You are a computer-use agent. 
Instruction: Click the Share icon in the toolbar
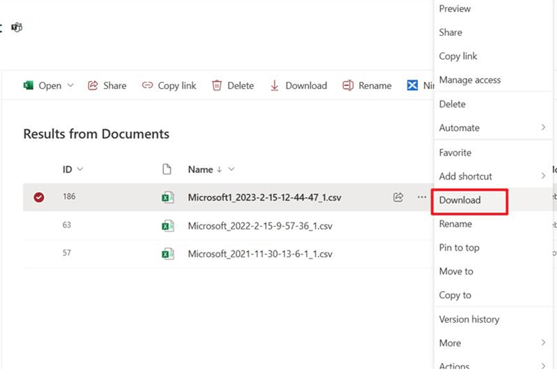(x=93, y=86)
